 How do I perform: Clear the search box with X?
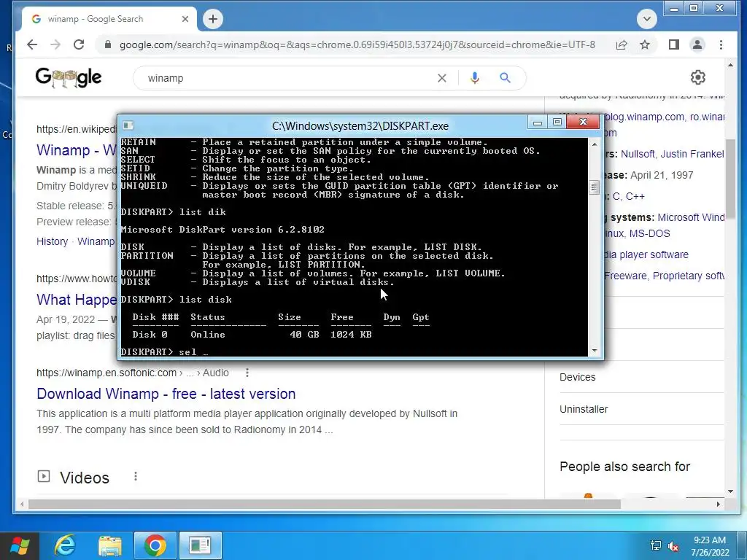coord(442,78)
